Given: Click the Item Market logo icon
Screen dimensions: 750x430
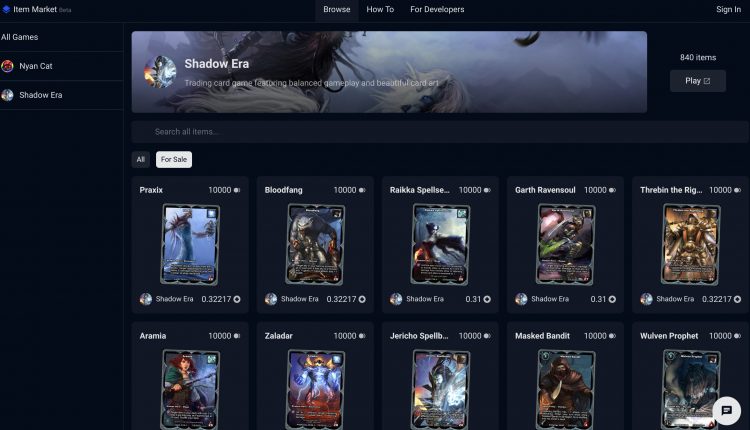Looking at the screenshot, I should [x=6, y=9].
